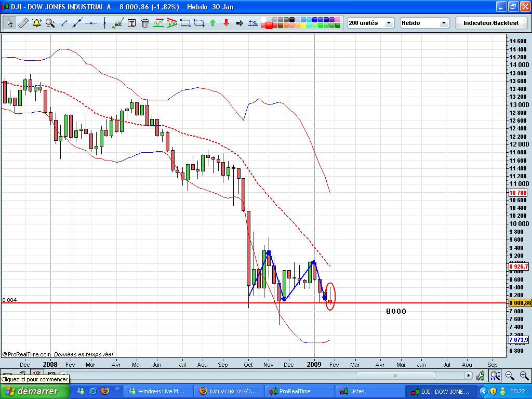Select the support resistance channel tool

point(158,23)
